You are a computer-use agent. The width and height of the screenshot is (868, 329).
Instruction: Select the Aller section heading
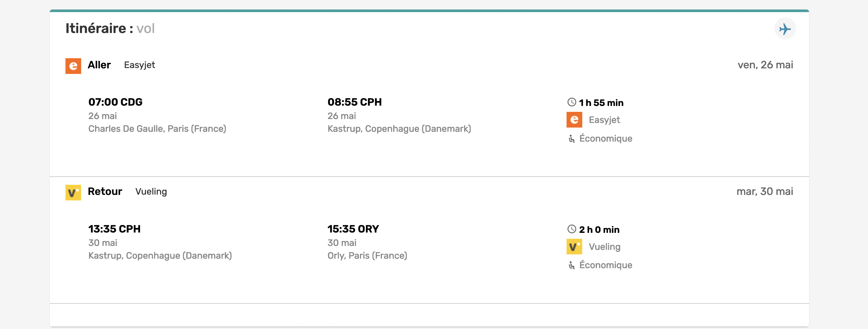[x=99, y=65]
